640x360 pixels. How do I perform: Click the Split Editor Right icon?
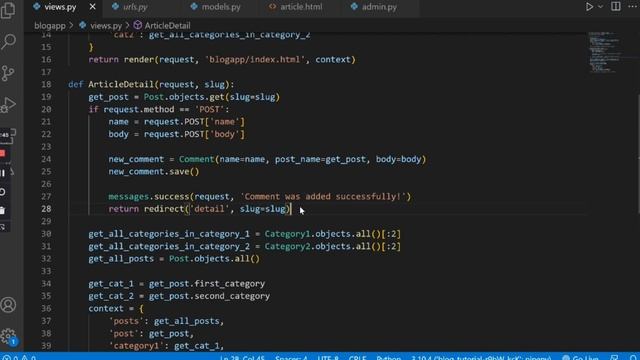(616, 7)
